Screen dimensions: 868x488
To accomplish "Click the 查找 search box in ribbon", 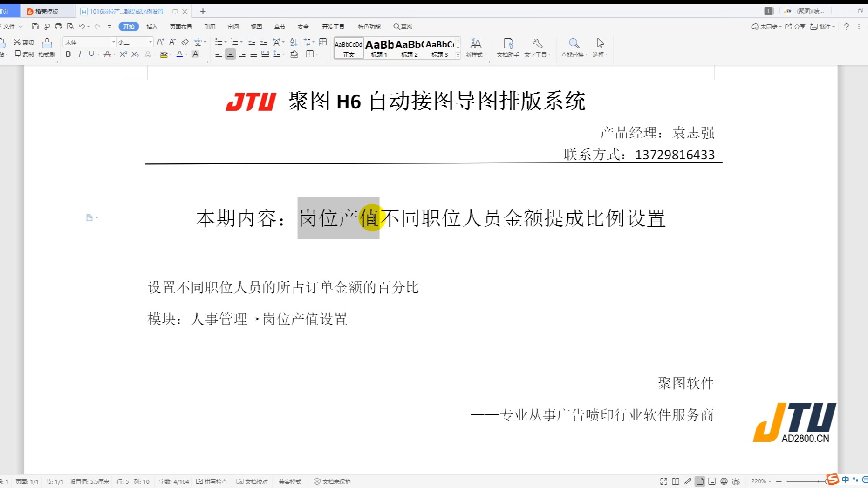I will pos(403,27).
